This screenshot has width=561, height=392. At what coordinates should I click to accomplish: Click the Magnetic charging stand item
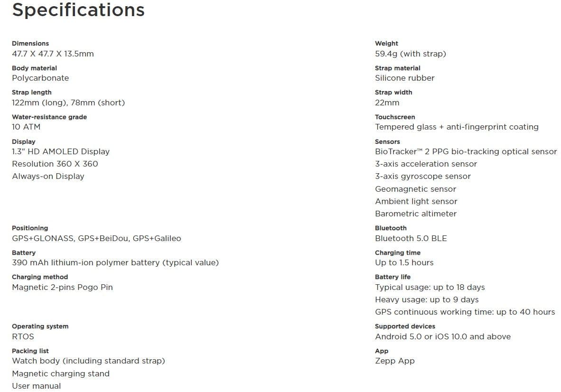[x=61, y=373]
